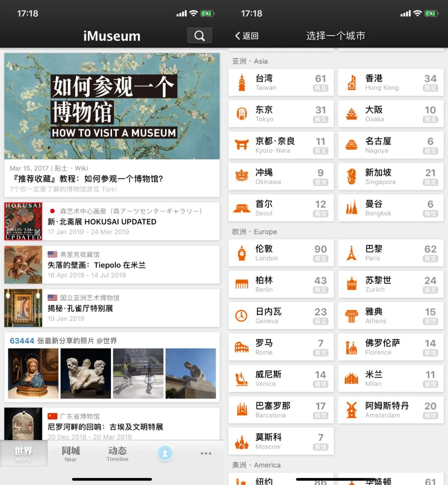Choose the Milan cathedral icon
The width and height of the screenshot is (448, 485).
(x=351, y=379)
